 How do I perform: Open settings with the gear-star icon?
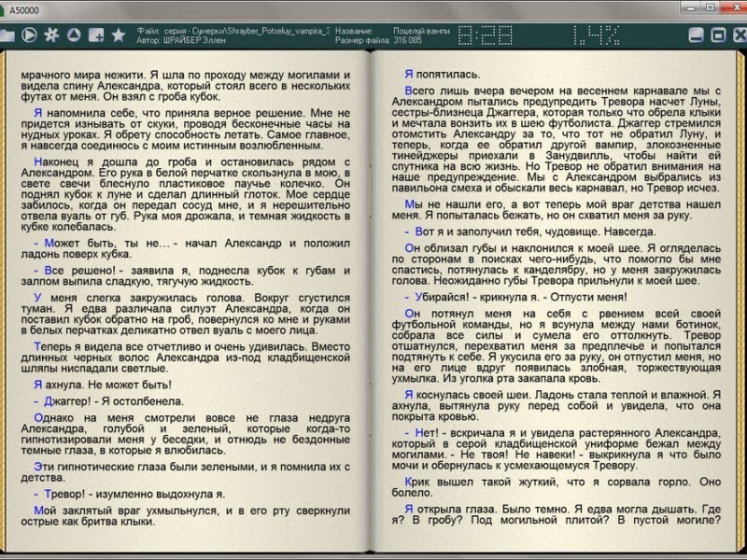(x=51, y=35)
